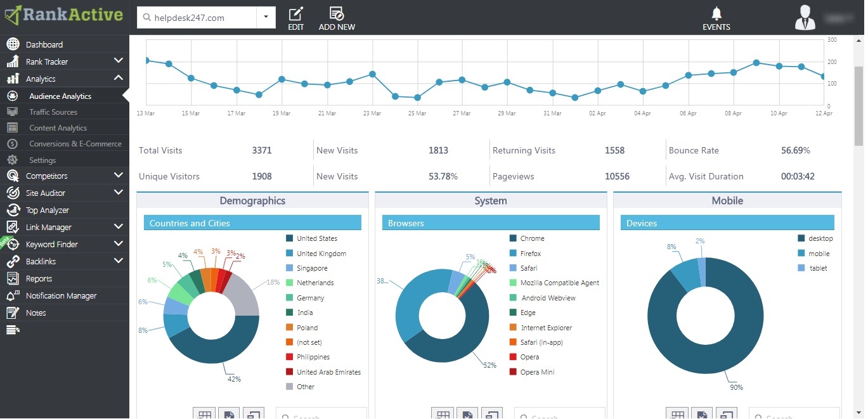Select the Browsers header tab
This screenshot has height=419, width=868.
point(491,223)
